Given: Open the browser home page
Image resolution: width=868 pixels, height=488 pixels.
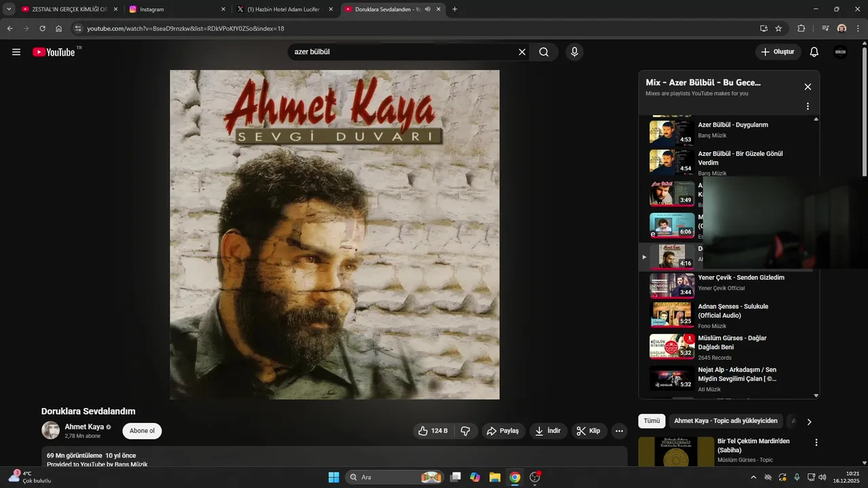Looking at the screenshot, I should 59,28.
